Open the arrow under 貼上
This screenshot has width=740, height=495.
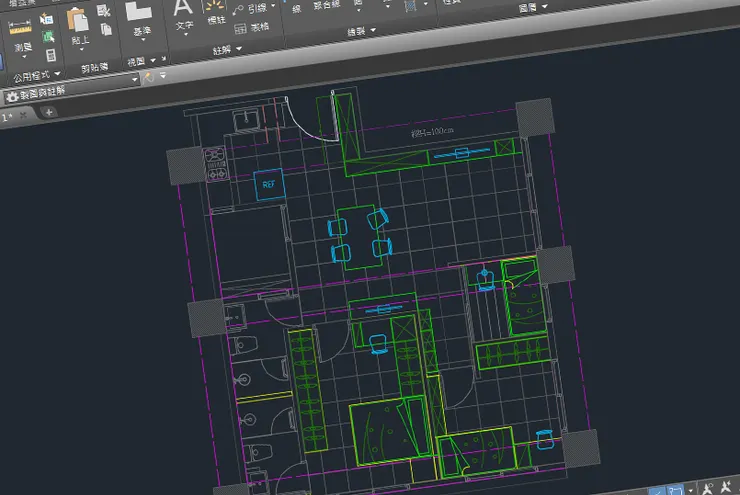[82, 49]
